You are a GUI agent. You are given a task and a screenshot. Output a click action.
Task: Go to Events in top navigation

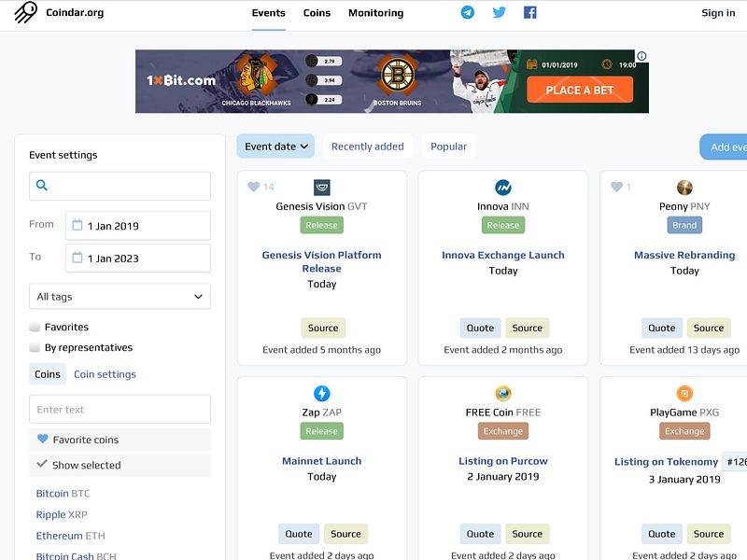[269, 13]
